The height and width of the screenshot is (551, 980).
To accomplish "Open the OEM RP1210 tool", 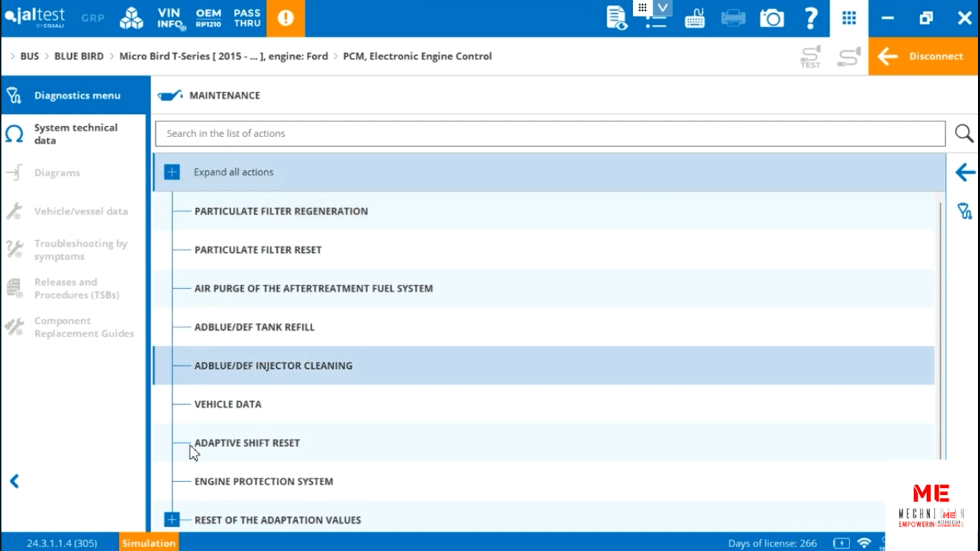I will [x=208, y=19].
